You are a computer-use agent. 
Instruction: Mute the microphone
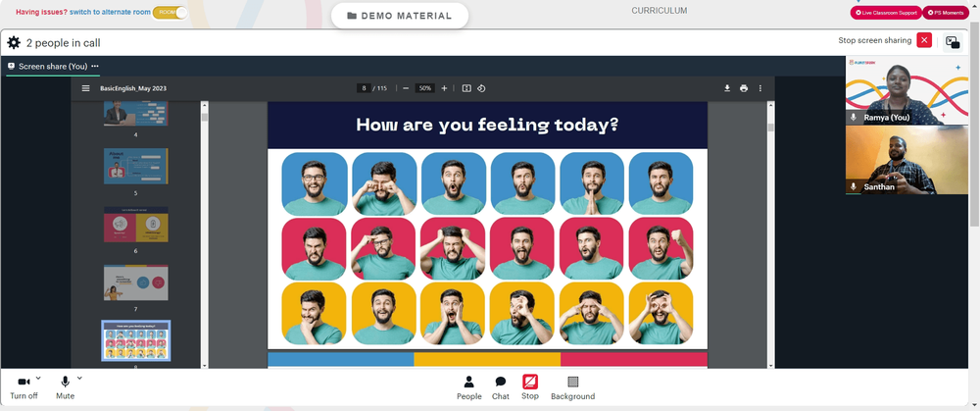(65, 387)
